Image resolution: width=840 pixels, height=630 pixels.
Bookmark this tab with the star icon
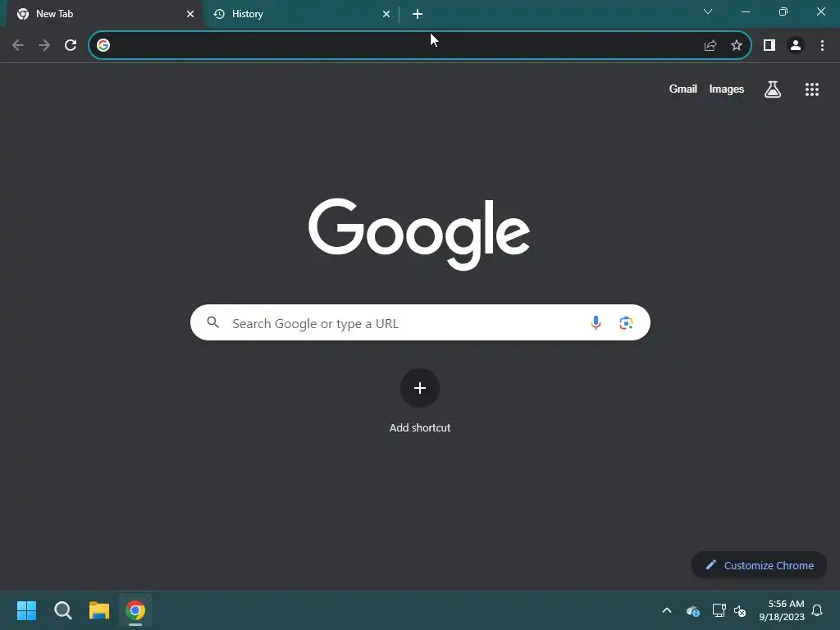point(737,46)
